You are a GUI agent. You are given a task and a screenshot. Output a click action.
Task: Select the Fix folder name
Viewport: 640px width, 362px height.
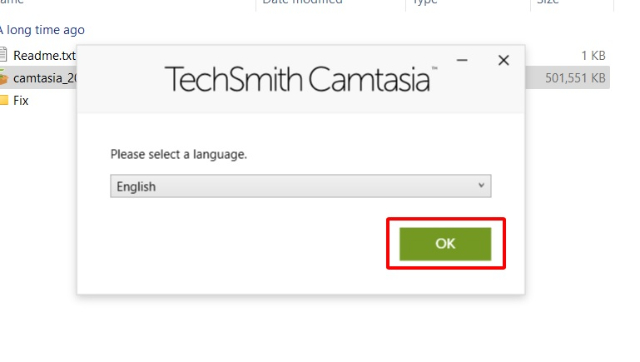coord(21,100)
